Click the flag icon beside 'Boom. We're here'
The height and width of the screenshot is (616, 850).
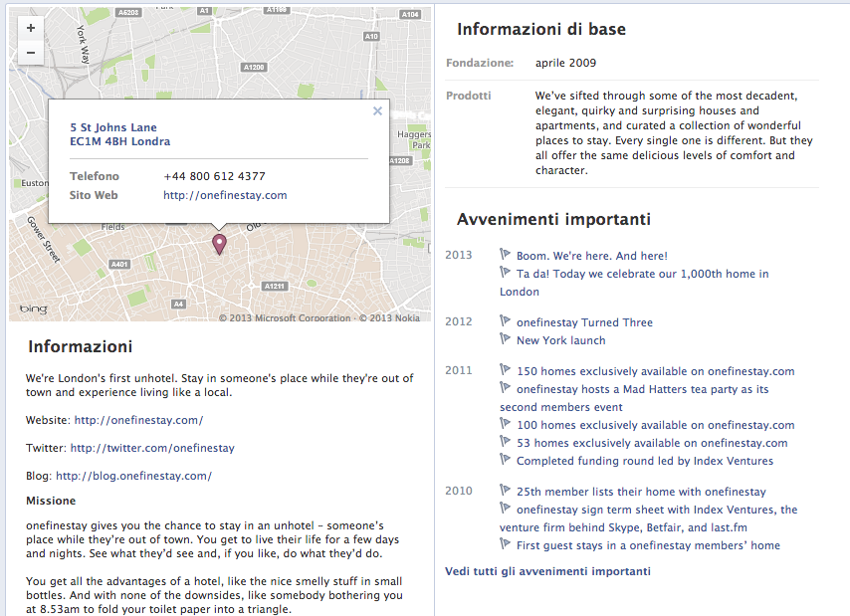(505, 254)
